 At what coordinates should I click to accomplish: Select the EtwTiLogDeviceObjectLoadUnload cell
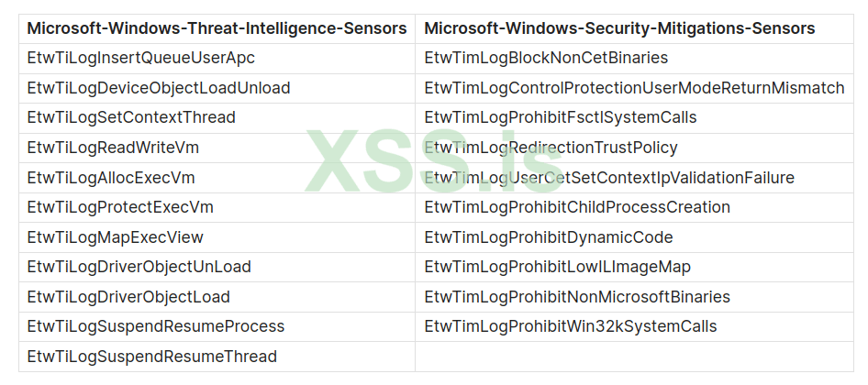click(159, 88)
